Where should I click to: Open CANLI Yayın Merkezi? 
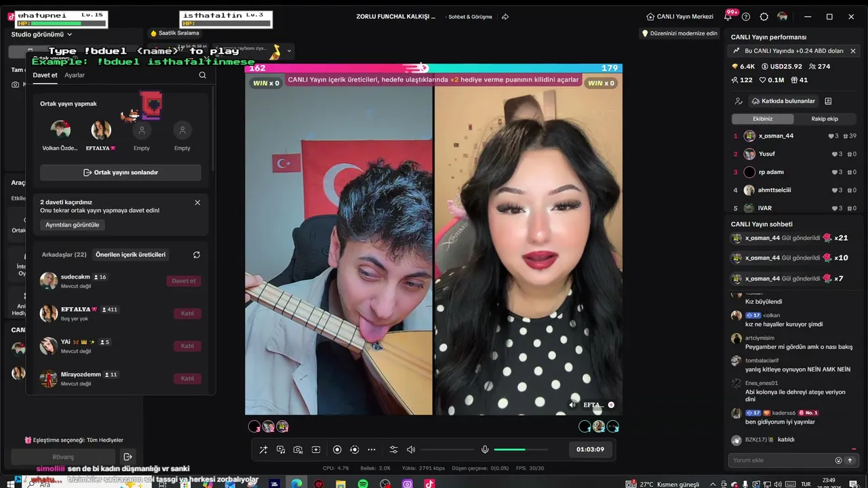(x=679, y=16)
